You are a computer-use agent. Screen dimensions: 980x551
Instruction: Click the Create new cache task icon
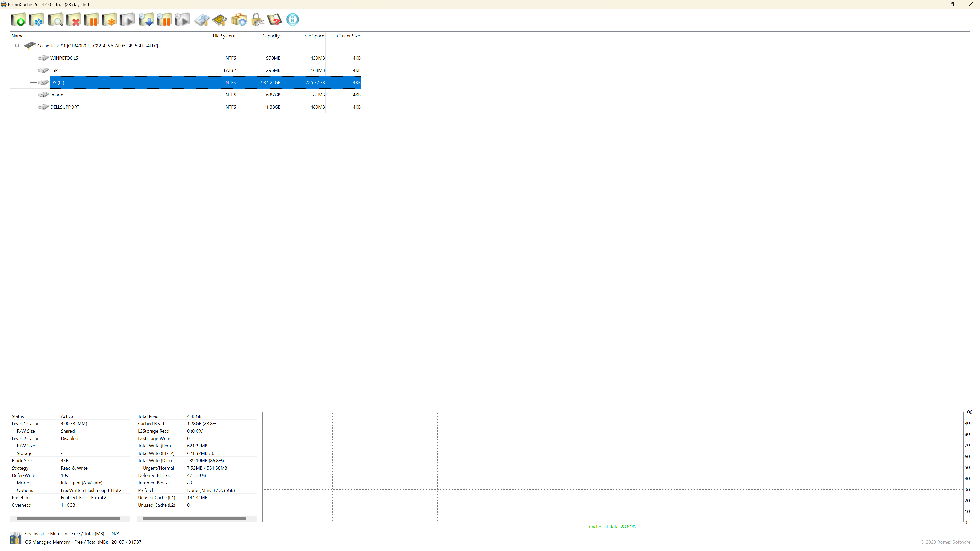[x=18, y=19]
